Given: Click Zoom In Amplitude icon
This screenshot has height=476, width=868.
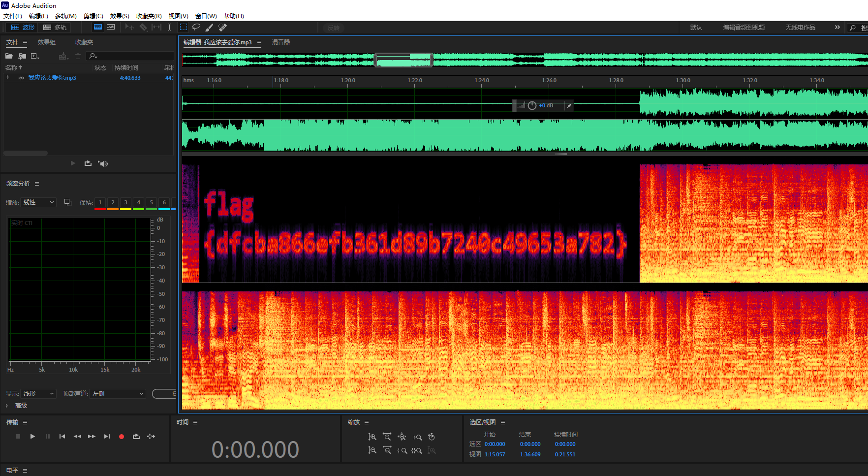Looking at the screenshot, I should tap(372, 437).
